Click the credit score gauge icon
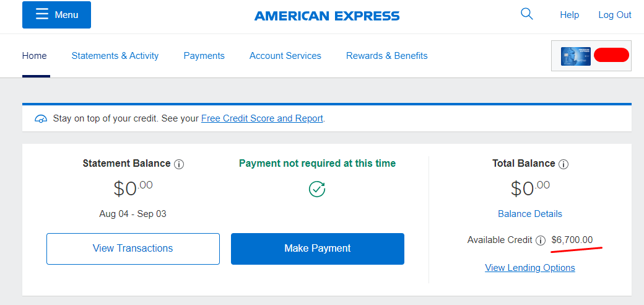This screenshot has width=644, height=305. point(41,119)
